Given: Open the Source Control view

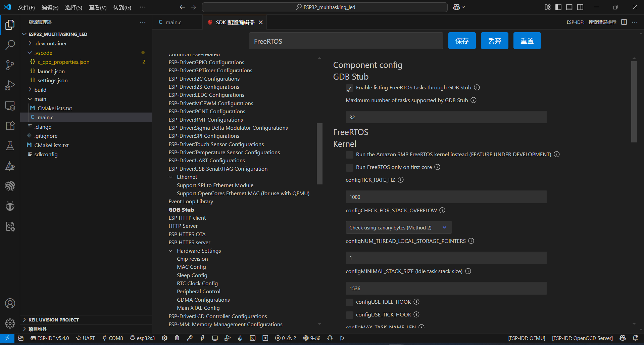Looking at the screenshot, I should pyautogui.click(x=10, y=65).
